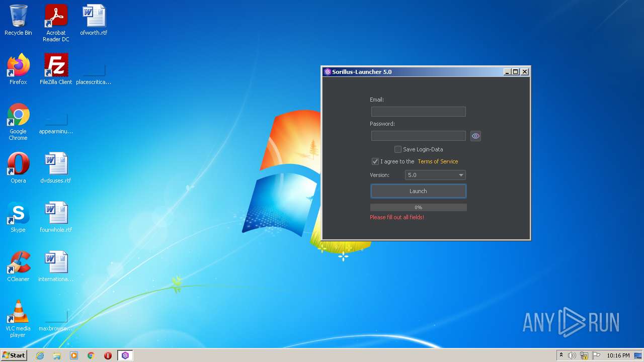Viewport: 644px width, 362px height.
Task: Open the Windows Start menu
Action: tap(14, 355)
